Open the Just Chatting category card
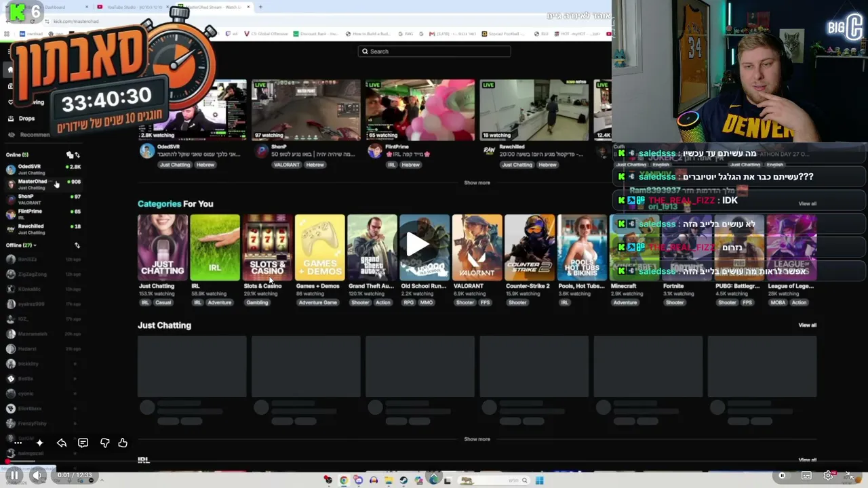The image size is (868, 488). tap(163, 247)
